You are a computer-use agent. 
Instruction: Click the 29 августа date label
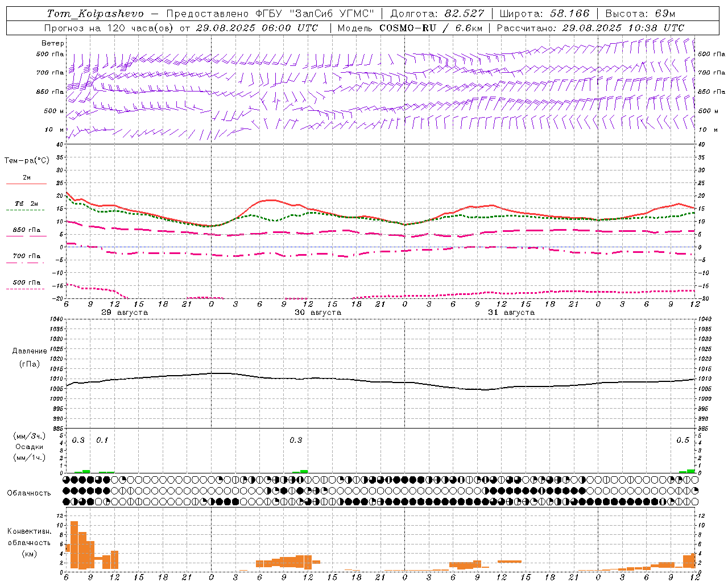pyautogui.click(x=125, y=313)
